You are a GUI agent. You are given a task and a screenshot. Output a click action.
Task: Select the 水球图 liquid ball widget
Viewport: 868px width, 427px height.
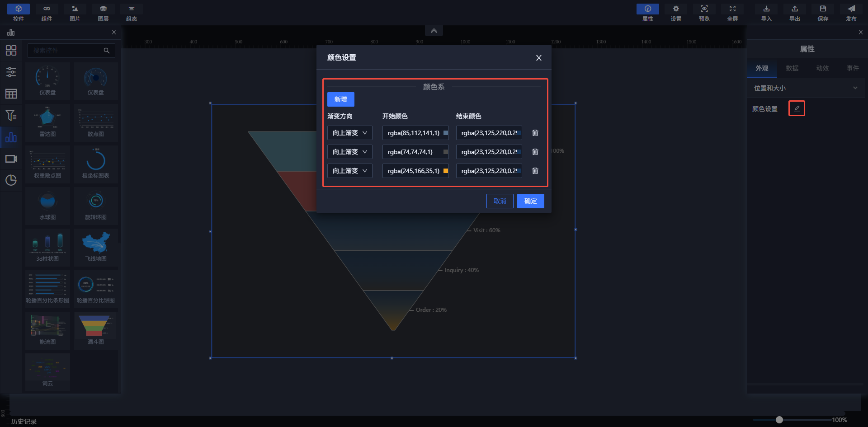tap(47, 206)
